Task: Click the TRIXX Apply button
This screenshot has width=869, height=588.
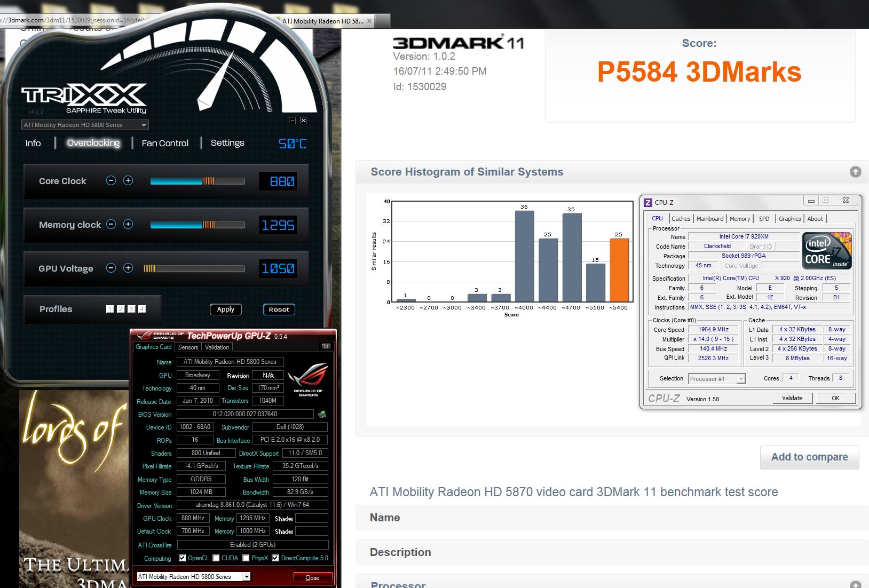Action: [225, 309]
